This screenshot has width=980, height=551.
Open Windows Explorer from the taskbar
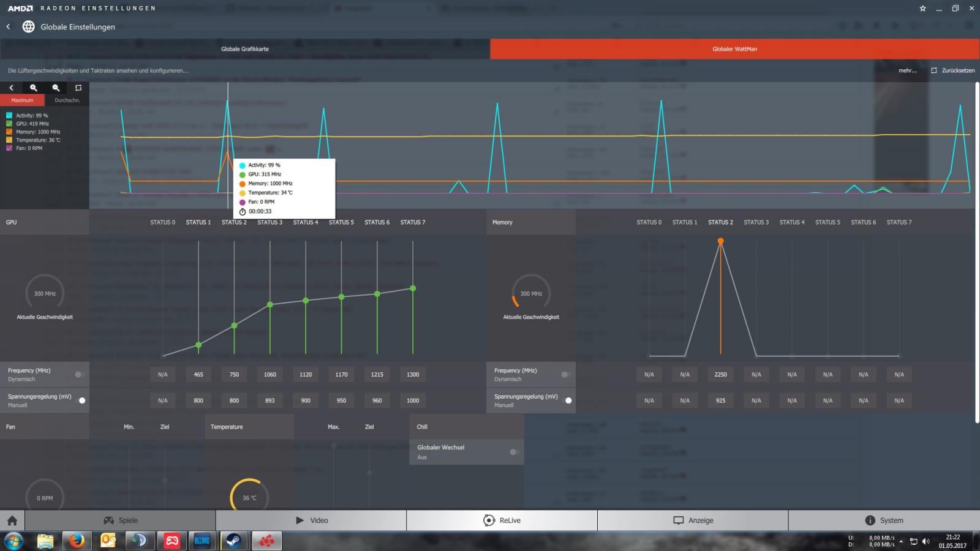pos(45,541)
